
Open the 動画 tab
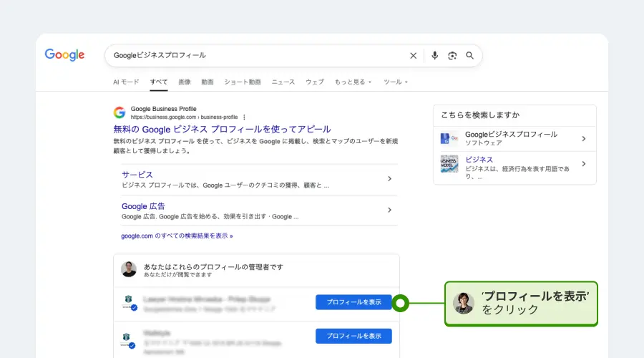[x=208, y=82]
